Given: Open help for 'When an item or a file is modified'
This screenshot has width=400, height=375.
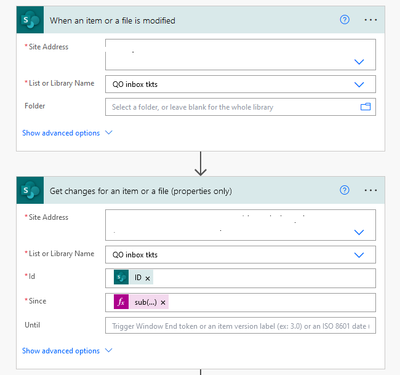Looking at the screenshot, I should pos(345,20).
